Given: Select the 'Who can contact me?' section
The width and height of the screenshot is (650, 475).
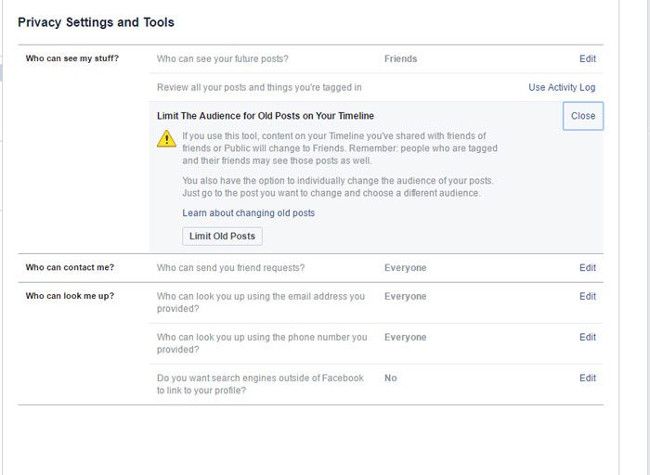Looking at the screenshot, I should tap(70, 268).
